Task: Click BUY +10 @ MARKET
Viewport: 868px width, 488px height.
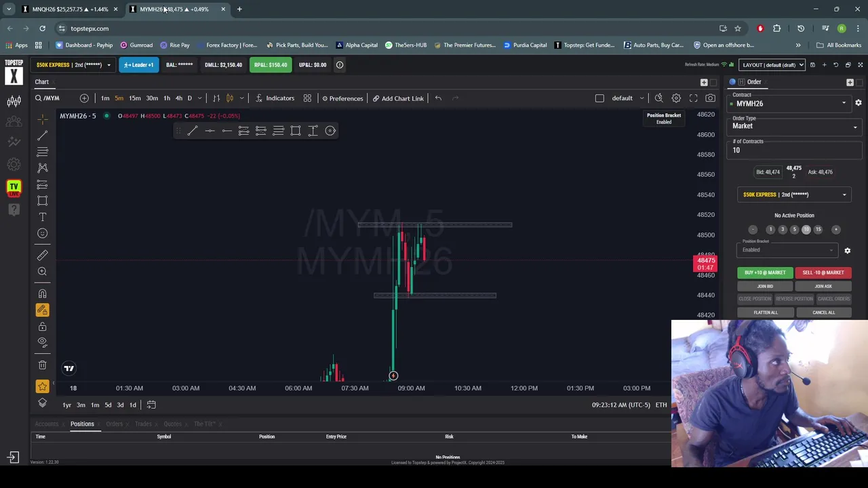Action: [765, 272]
